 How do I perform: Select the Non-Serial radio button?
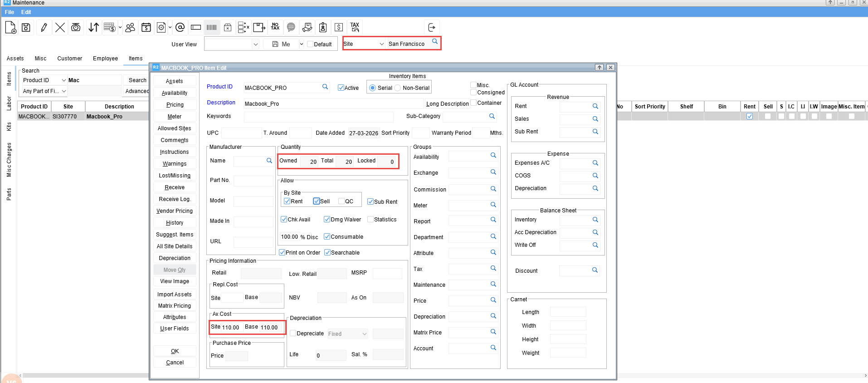(398, 88)
